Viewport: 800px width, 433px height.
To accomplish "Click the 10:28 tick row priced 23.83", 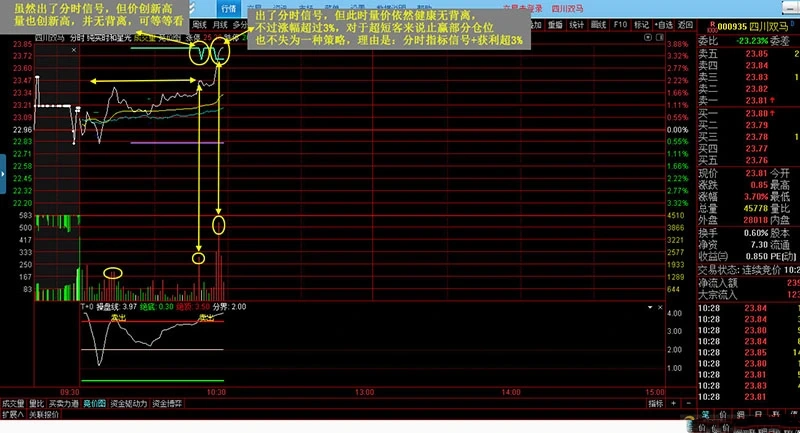I will tap(748, 386).
